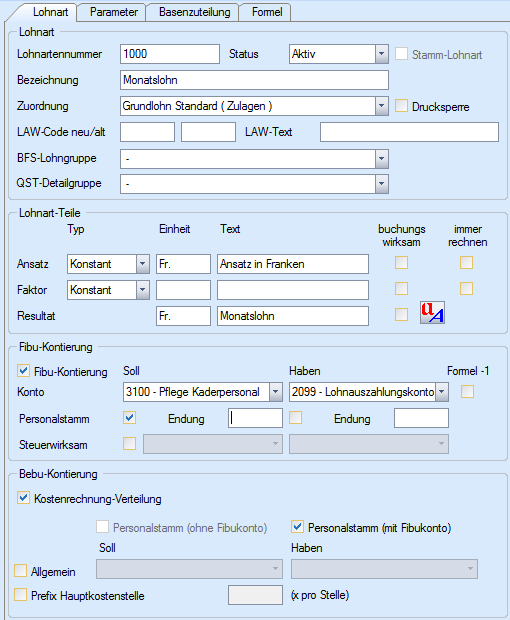Check immer rechnen for the Faktor row
Viewport: 510px width, 620px height.
pyautogui.click(x=467, y=289)
